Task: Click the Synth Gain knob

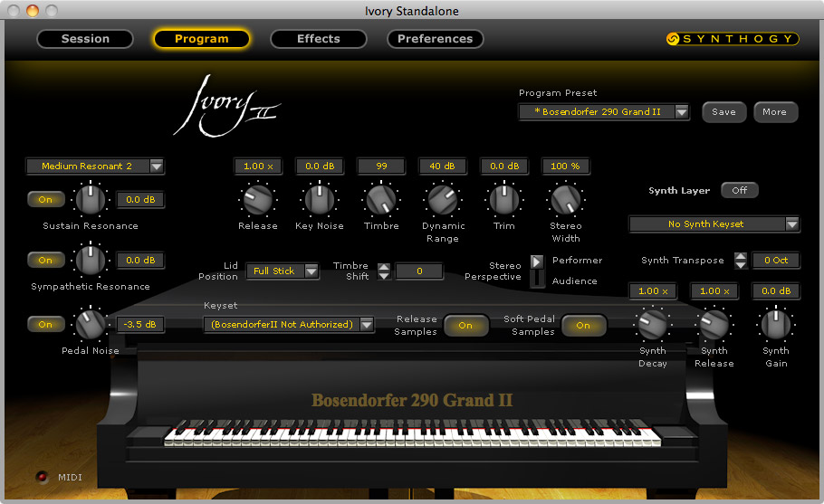Action: 776,325
